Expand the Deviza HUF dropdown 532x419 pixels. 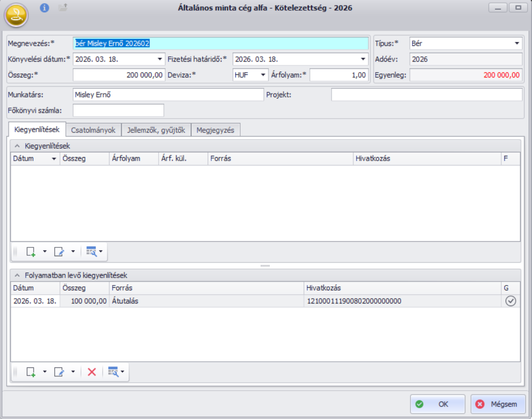coord(263,75)
